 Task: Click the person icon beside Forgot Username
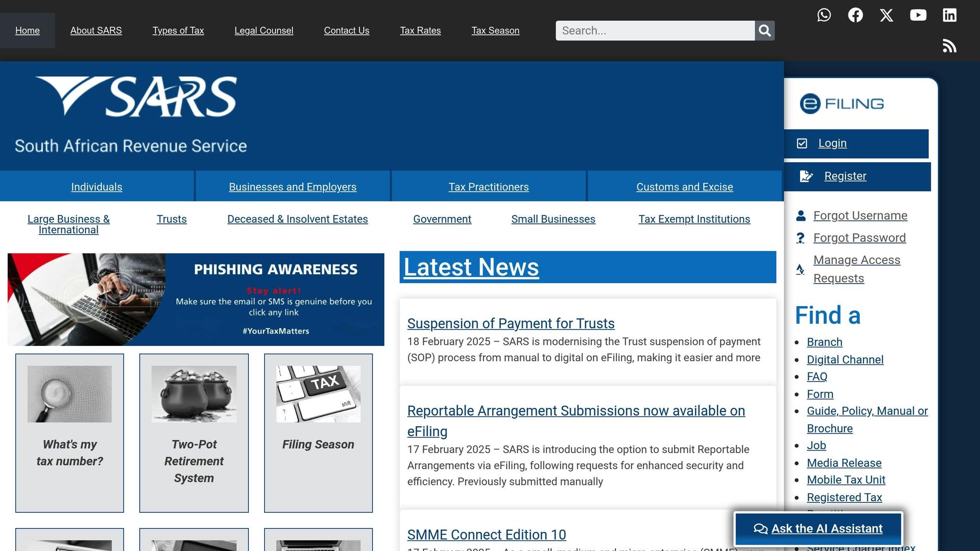(x=801, y=216)
